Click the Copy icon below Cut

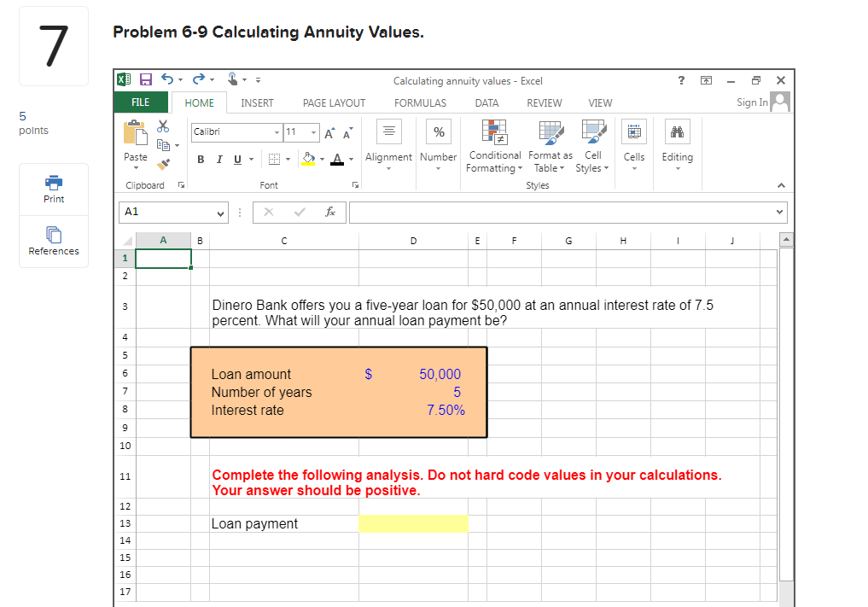point(162,145)
